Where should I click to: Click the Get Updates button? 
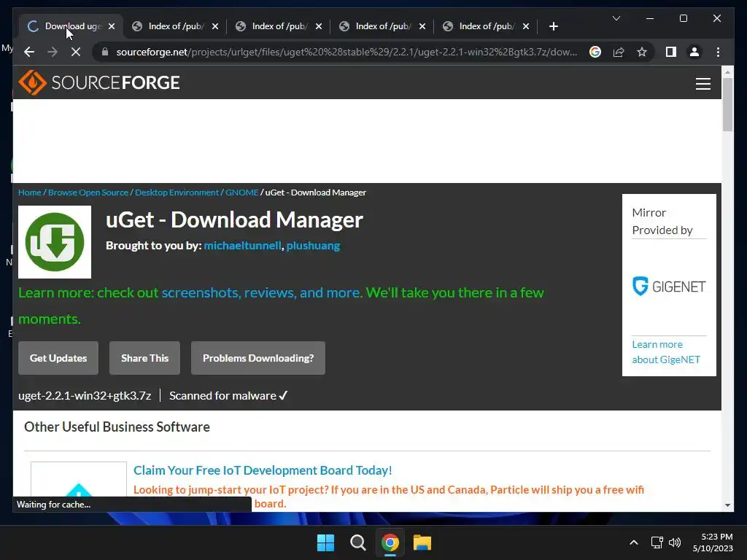[x=58, y=358]
